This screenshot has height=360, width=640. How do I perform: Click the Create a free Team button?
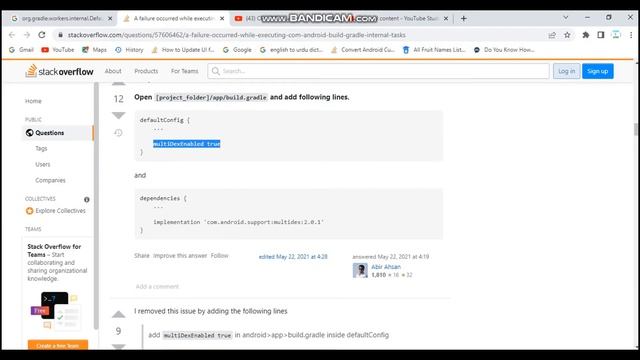click(58, 345)
